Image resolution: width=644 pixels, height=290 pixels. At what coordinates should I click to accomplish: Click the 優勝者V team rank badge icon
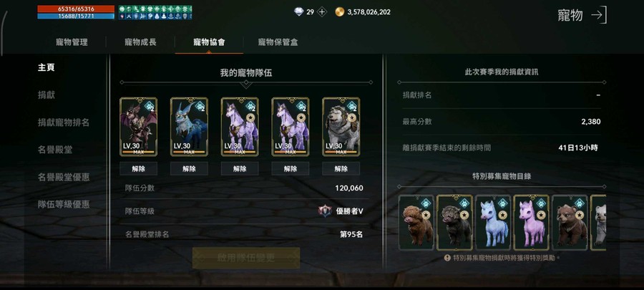[324, 211]
